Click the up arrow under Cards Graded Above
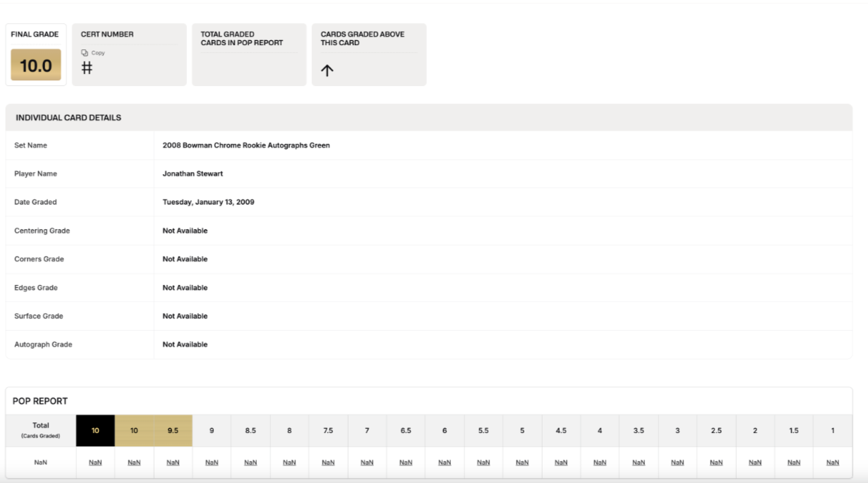The width and height of the screenshot is (868, 483). (327, 71)
